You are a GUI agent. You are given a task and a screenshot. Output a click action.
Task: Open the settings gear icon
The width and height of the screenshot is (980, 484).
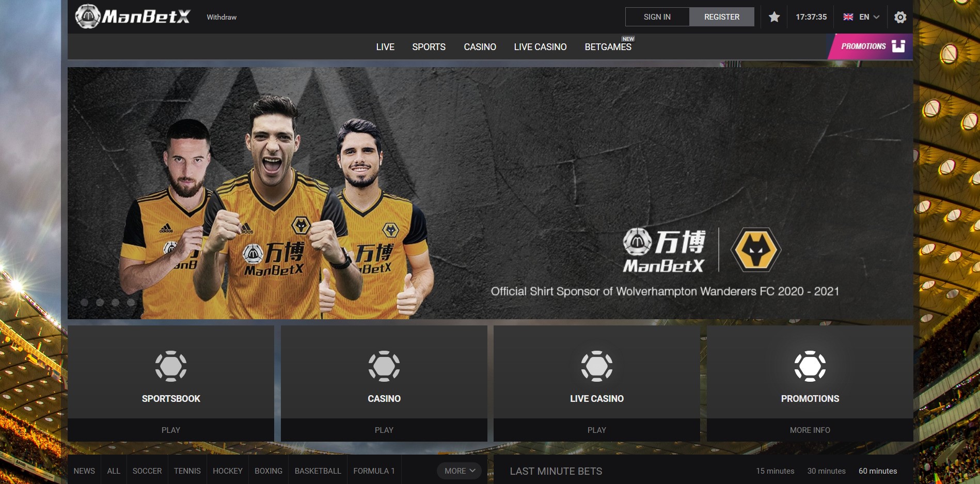pos(900,17)
